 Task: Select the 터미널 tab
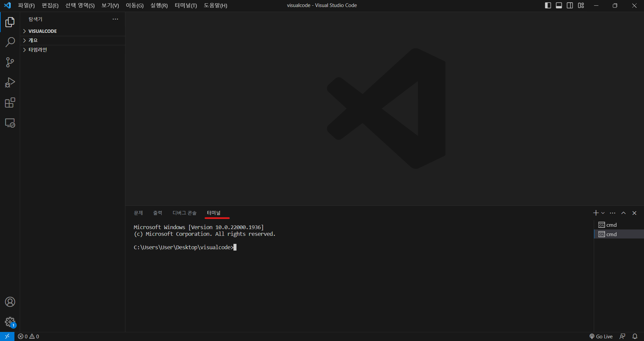(x=214, y=213)
